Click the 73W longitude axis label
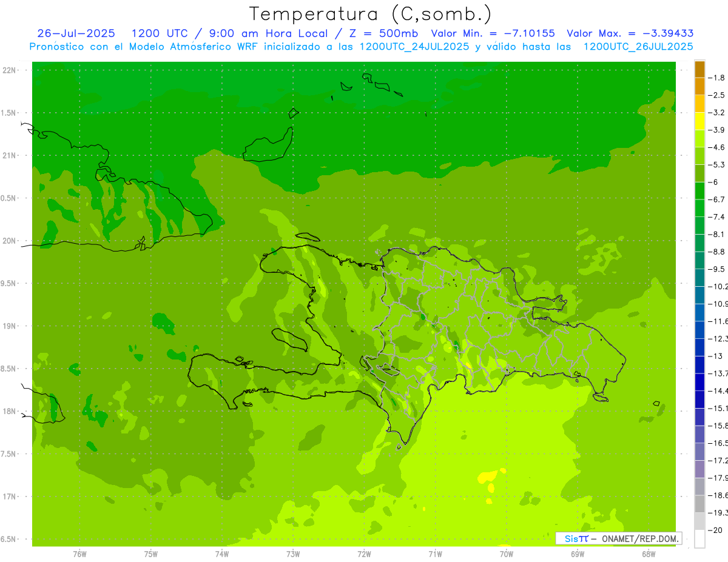 [x=293, y=554]
